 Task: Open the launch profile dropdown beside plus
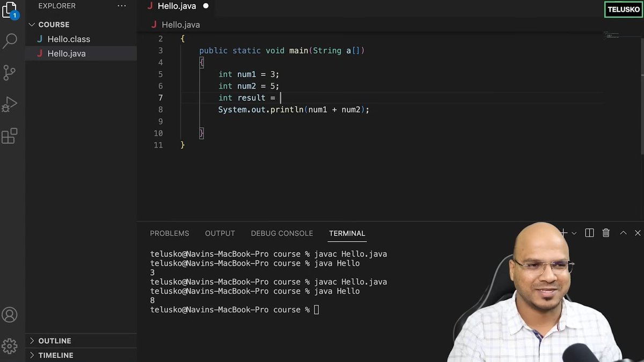(x=574, y=233)
